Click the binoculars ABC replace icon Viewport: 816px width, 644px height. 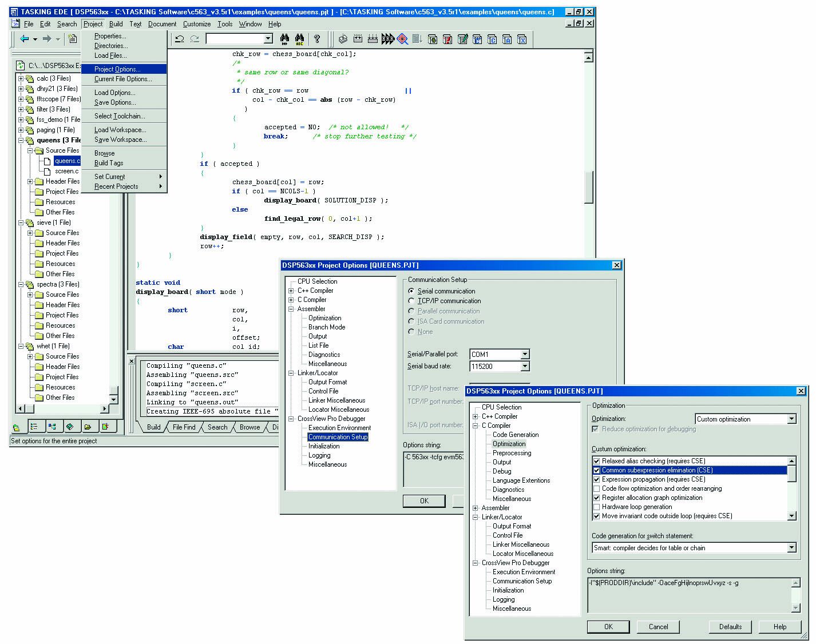pos(299,39)
